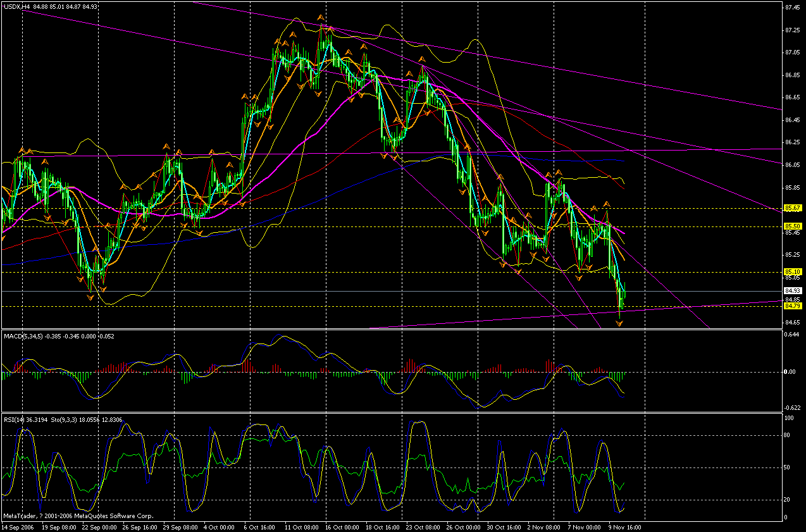Click the 14 Sep 2006 date label

(16, 526)
